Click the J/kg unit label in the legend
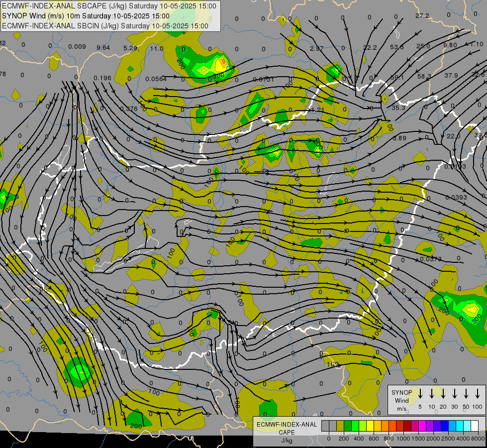 (x=287, y=441)
